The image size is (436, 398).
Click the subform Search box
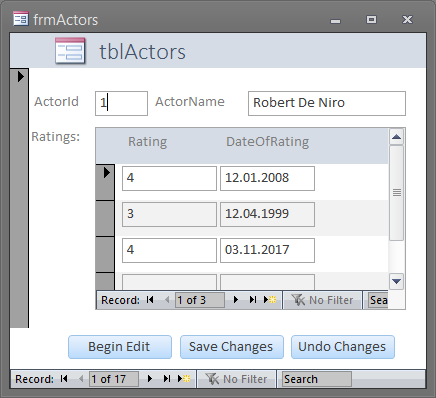pos(378,300)
